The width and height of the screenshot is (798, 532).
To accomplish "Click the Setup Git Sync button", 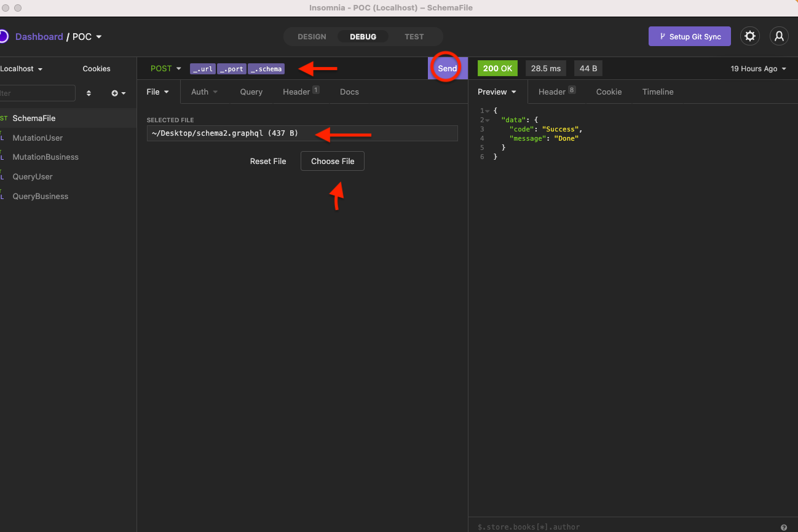I will [689, 36].
